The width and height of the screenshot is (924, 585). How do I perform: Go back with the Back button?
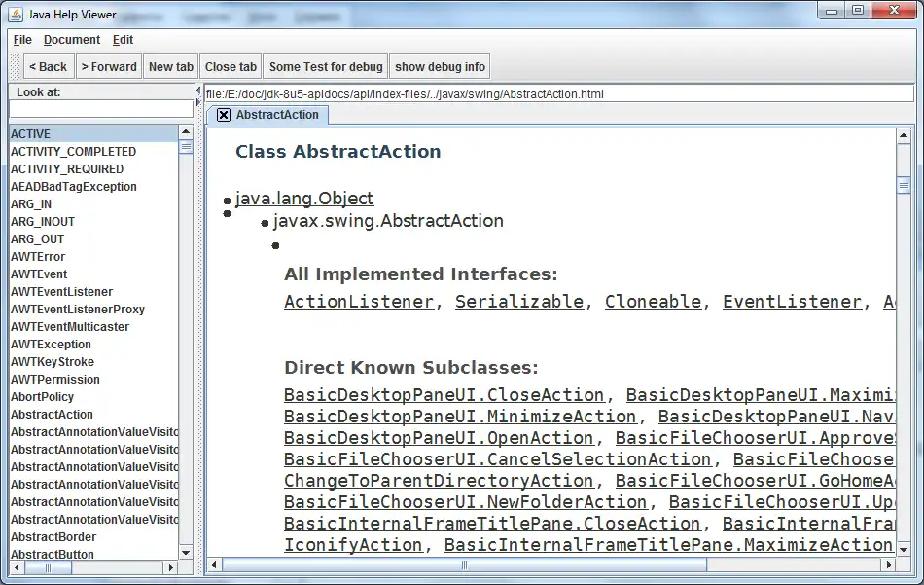point(49,66)
